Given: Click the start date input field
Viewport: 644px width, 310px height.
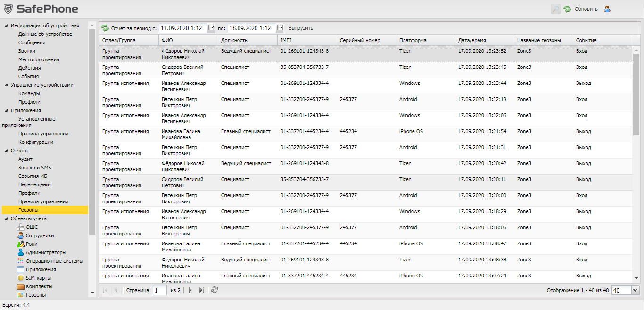Looking at the screenshot, I should coord(183,28).
